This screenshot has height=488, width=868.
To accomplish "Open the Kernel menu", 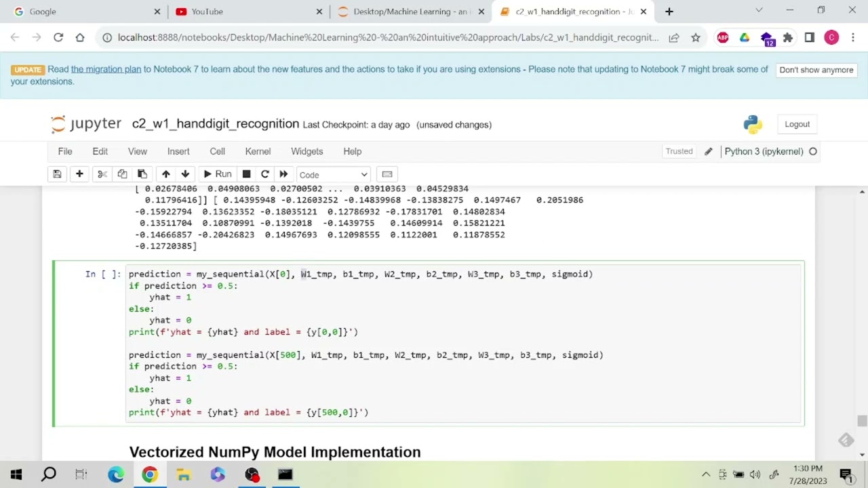I will point(258,151).
